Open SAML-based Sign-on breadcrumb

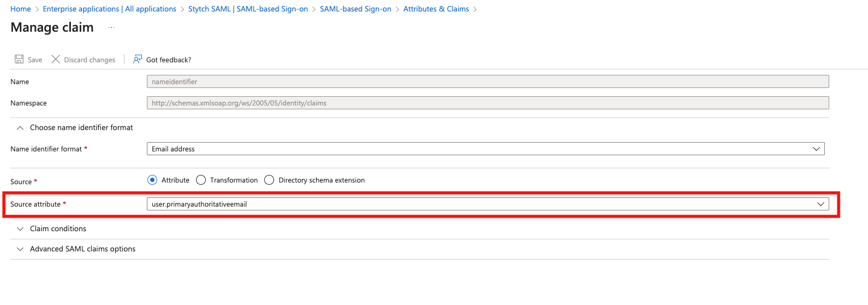pos(355,9)
